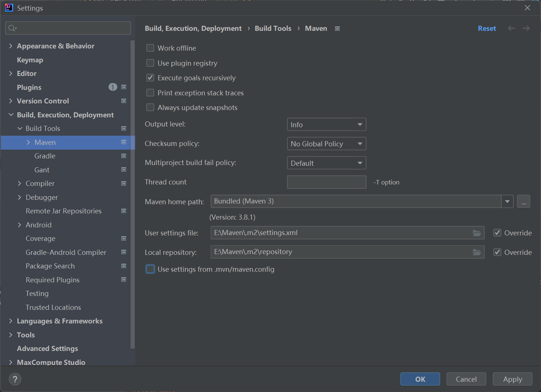
Task: Click the project-level icon on Package Search row
Action: tap(124, 266)
